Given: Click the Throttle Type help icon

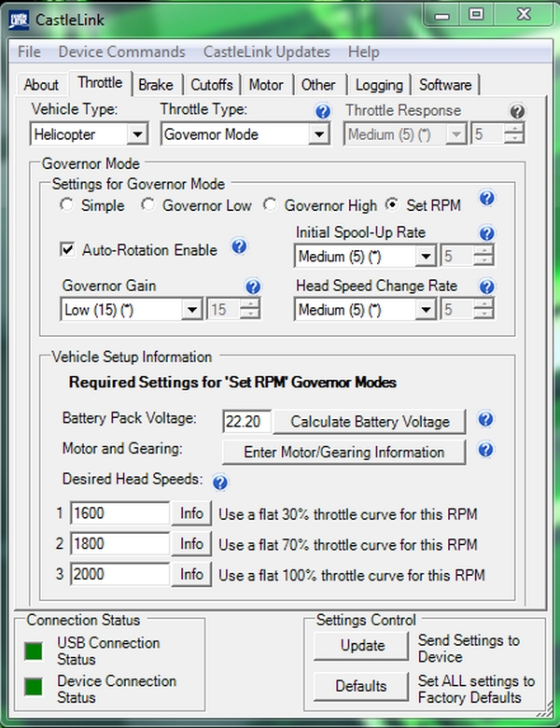Looking at the screenshot, I should [x=323, y=111].
